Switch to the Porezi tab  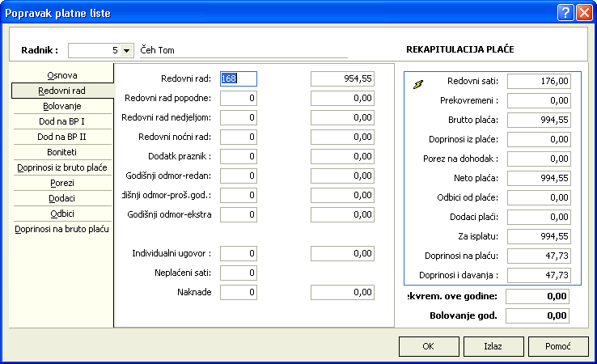[62, 183]
